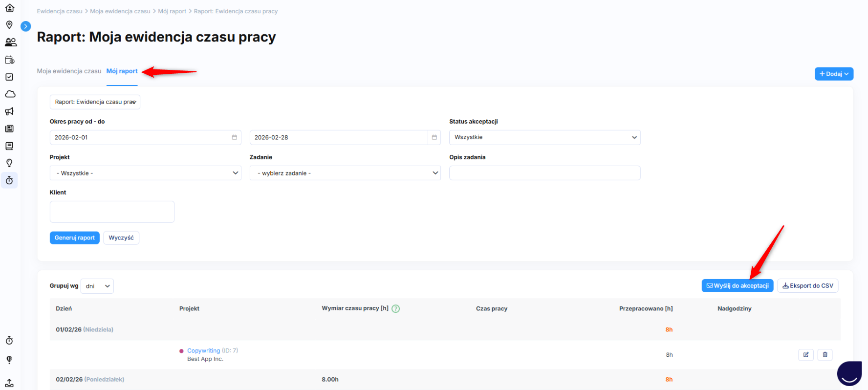Open the Zadanie task dropdown
868x390 pixels.
(x=345, y=173)
